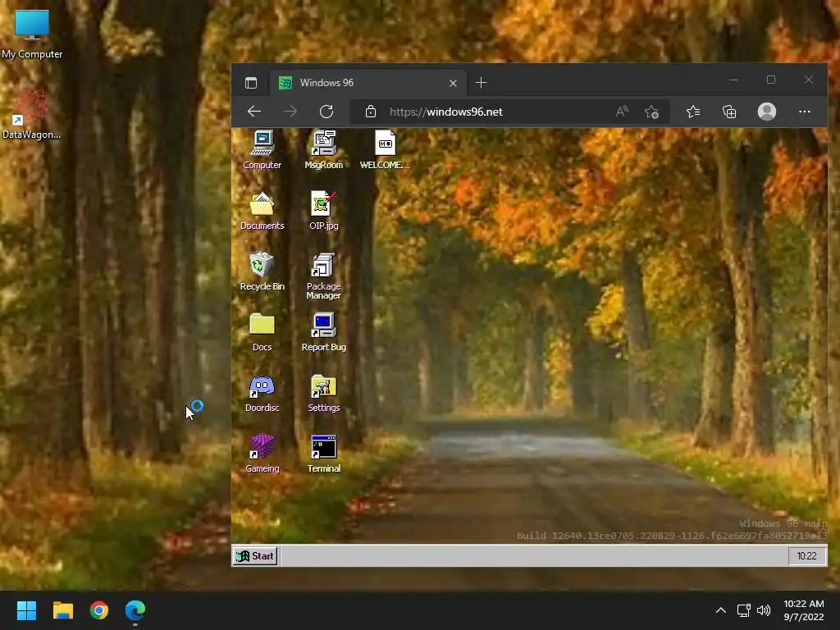Open the network status tray icon
The width and height of the screenshot is (840, 630).
tap(743, 610)
